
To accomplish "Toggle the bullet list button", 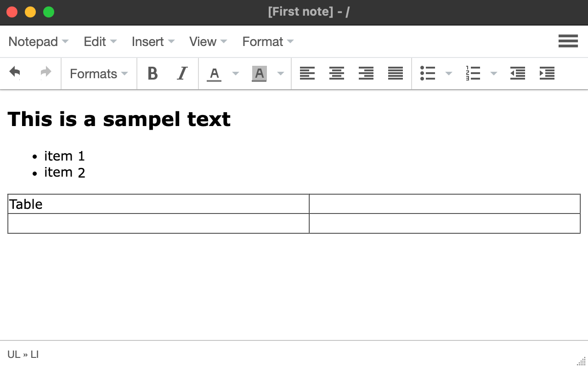I will point(428,73).
